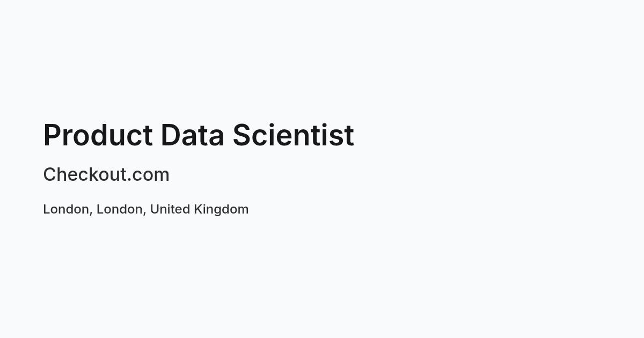Click the first London in the location
The width and height of the screenshot is (644, 338).
[x=66, y=209]
